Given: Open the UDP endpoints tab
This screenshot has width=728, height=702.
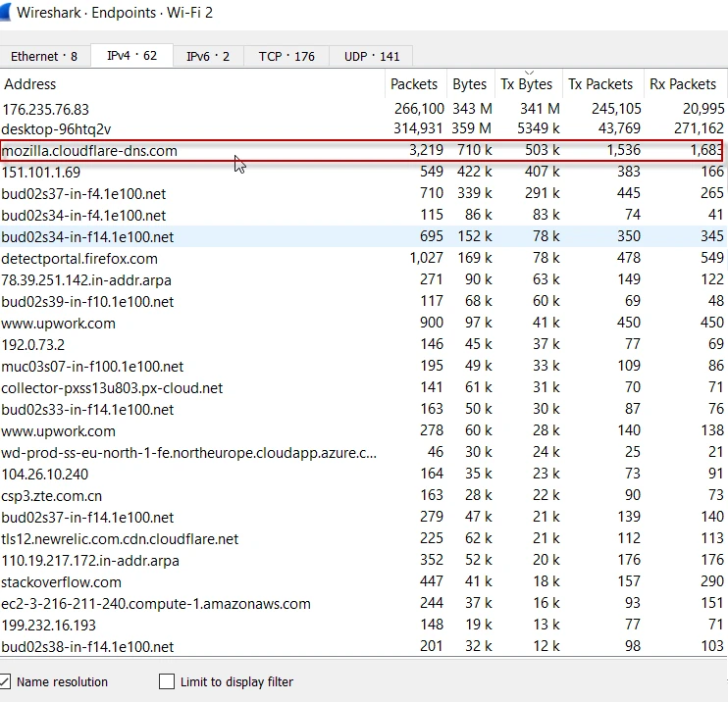Looking at the screenshot, I should click(372, 56).
